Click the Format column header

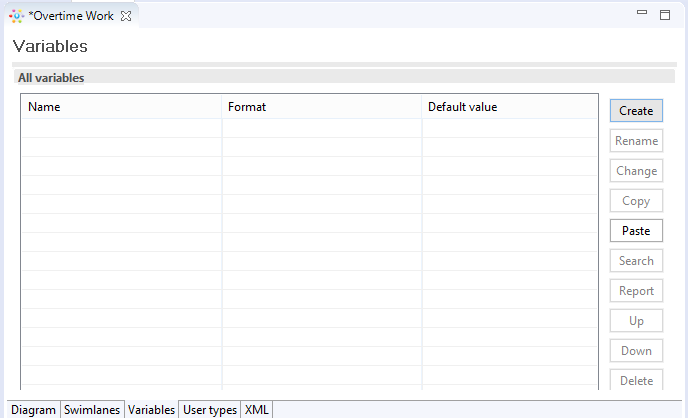321,107
